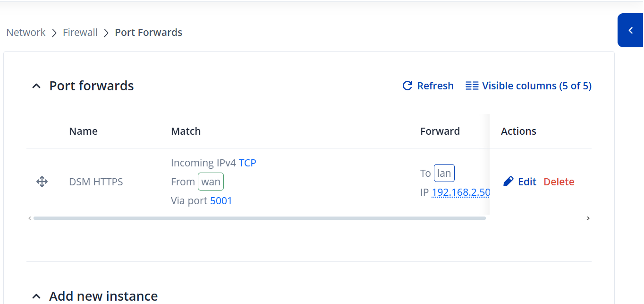Viewport: 644px width, 304px height.
Task: Collapse the Port forwards section
Action: coord(36,86)
